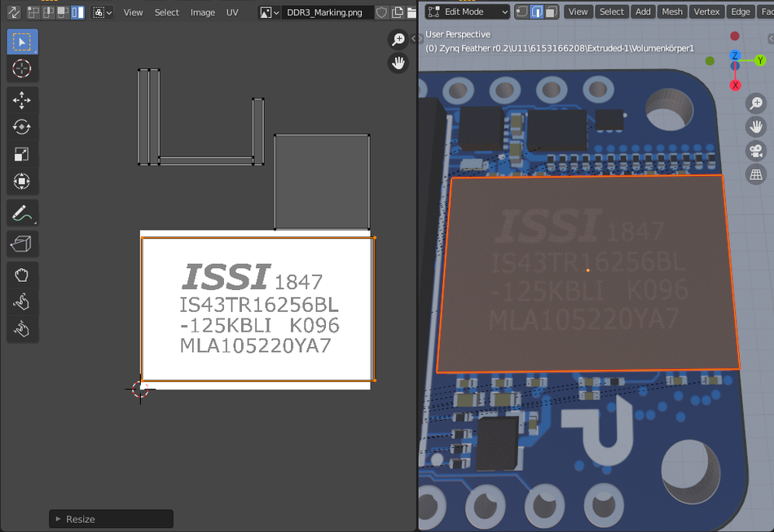Screen dimensions: 774x532
Task: Toggle the camera view icon in viewport
Action: click(x=756, y=151)
